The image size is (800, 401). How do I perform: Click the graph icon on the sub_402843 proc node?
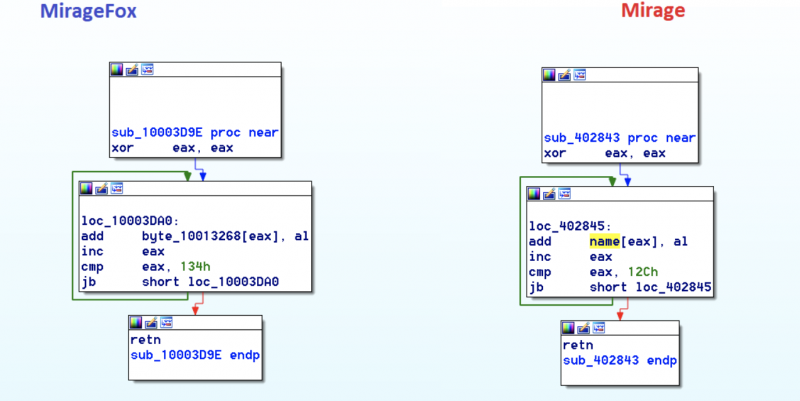click(x=579, y=75)
